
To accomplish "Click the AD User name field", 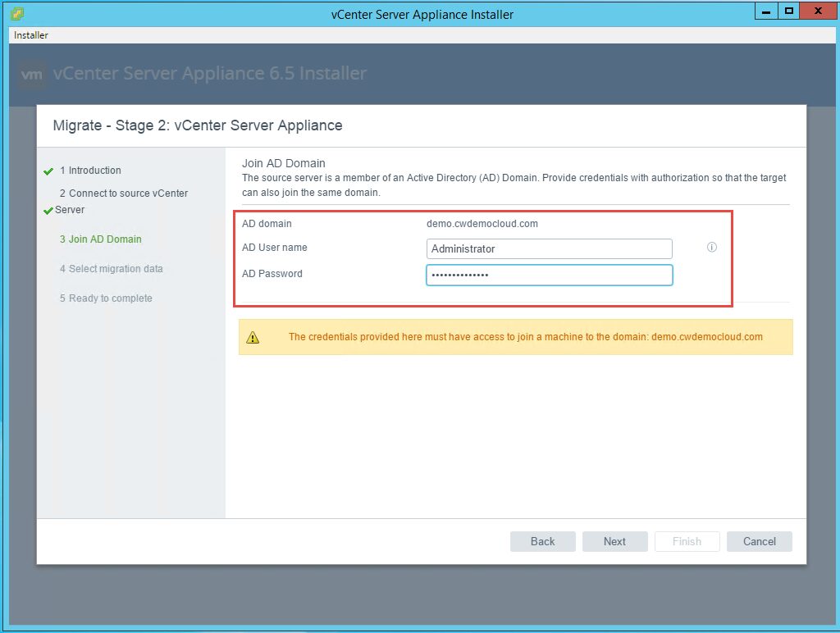I will (549, 249).
